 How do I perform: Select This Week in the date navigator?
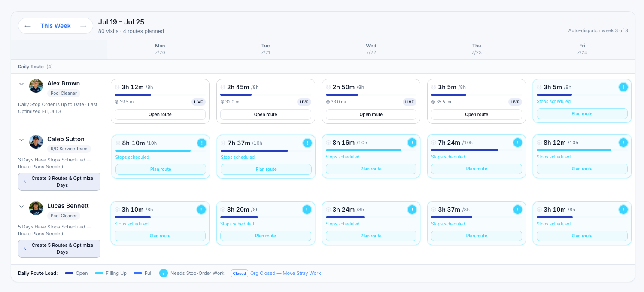[x=55, y=26]
